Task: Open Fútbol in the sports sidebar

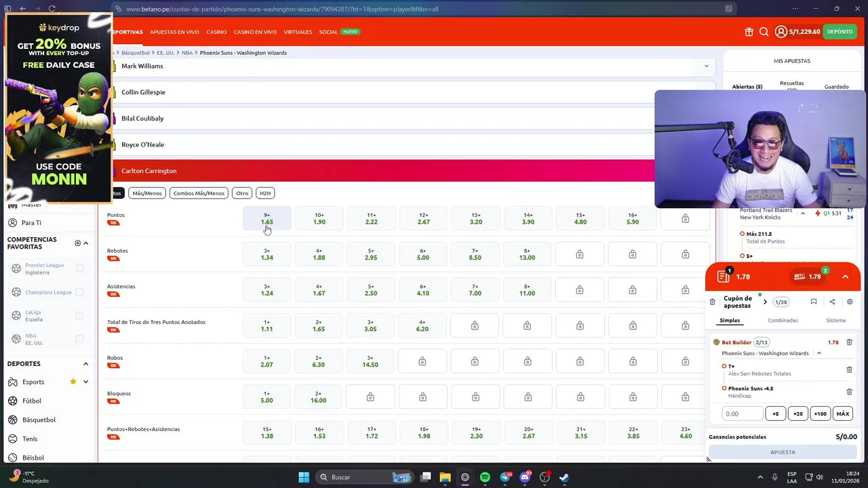Action: [x=31, y=401]
